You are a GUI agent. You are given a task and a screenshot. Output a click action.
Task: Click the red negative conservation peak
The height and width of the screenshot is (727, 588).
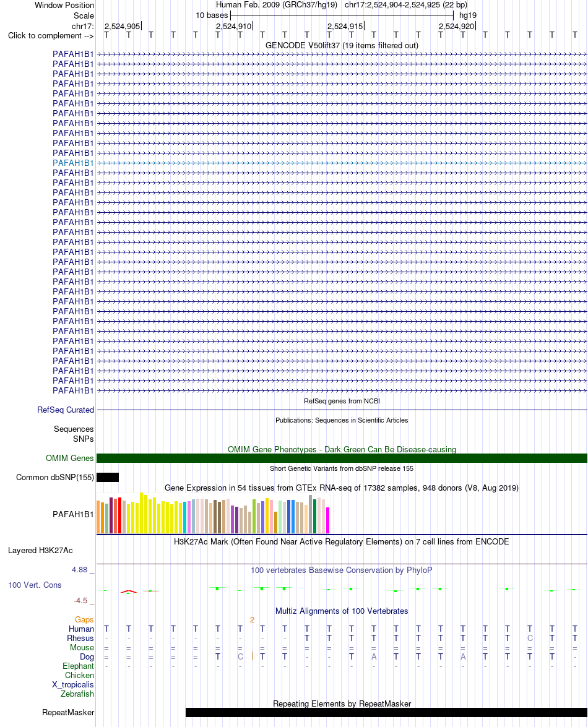click(129, 591)
